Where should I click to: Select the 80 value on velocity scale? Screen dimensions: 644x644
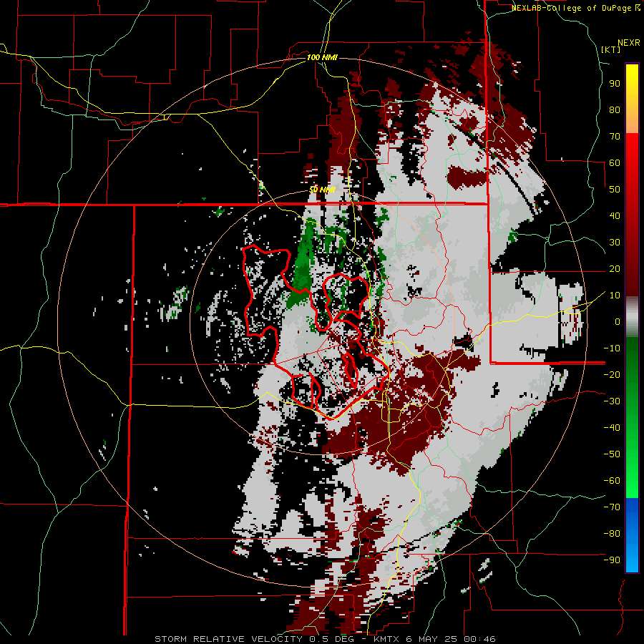coord(615,109)
